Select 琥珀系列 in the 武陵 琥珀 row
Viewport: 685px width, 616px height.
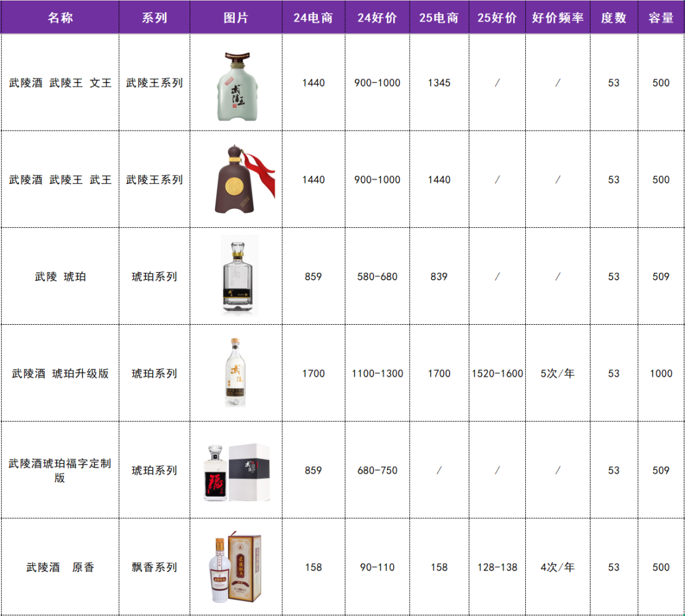(x=154, y=277)
